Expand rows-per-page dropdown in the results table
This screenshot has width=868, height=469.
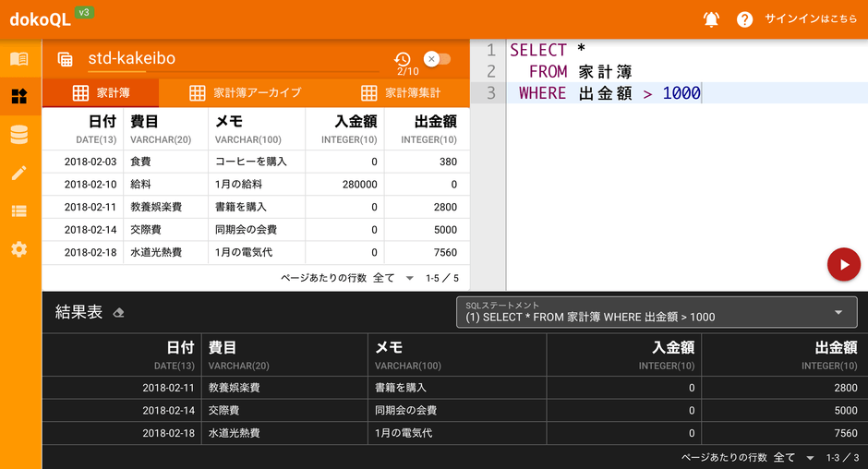click(x=810, y=457)
